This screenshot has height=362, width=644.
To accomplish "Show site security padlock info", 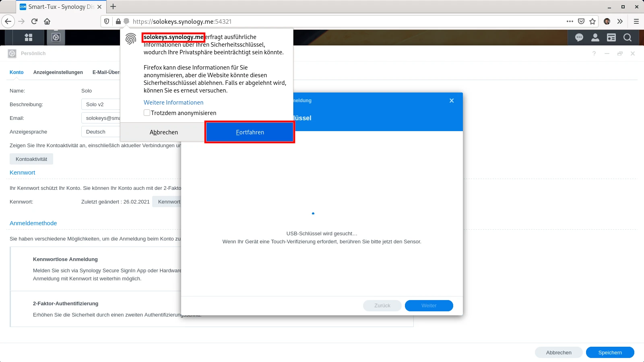I will coord(118,21).
